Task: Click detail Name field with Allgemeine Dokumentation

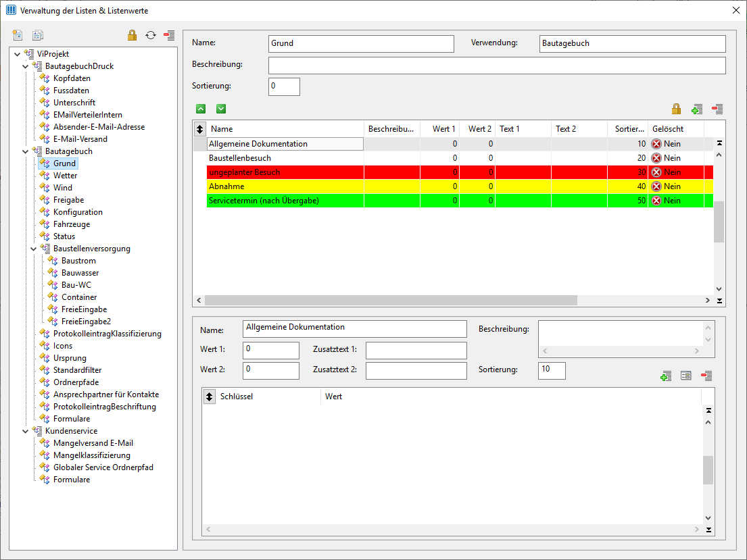Action: [x=355, y=328]
